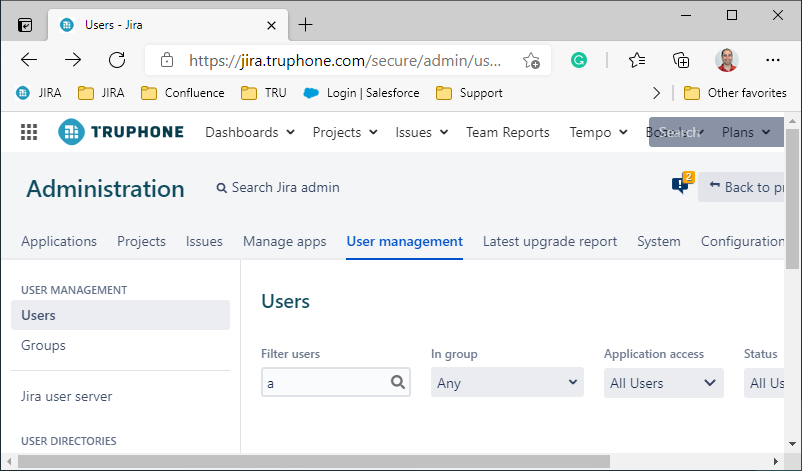The image size is (802, 471).
Task: Click the Back to project button
Action: (x=741, y=187)
